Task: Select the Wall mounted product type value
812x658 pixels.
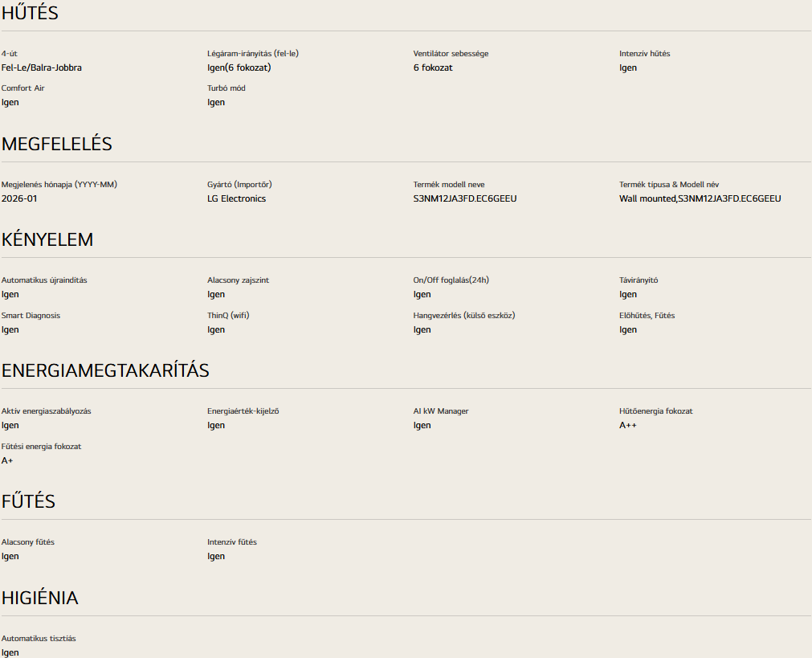Action: click(700, 198)
